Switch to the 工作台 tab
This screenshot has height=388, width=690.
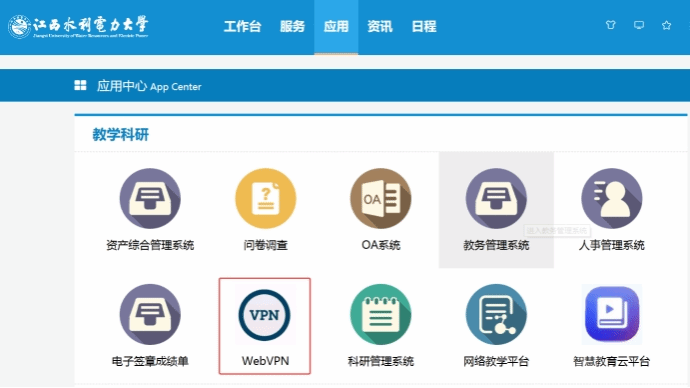click(242, 26)
